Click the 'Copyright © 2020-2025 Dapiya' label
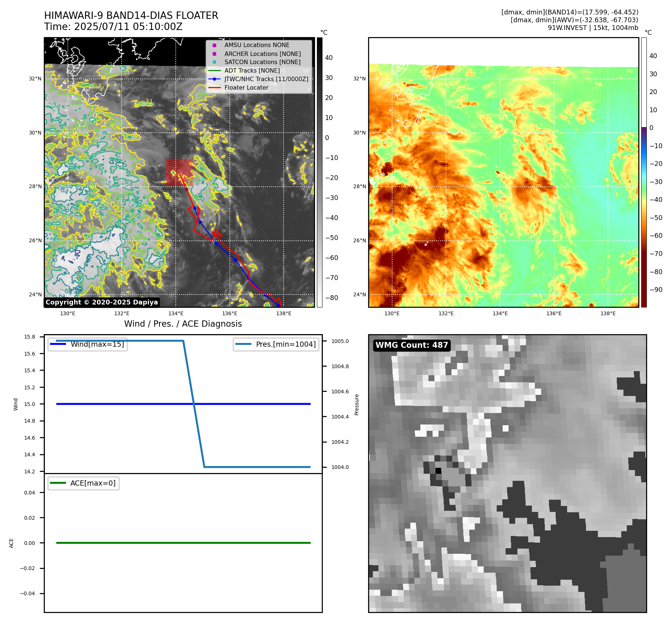 pos(102,302)
